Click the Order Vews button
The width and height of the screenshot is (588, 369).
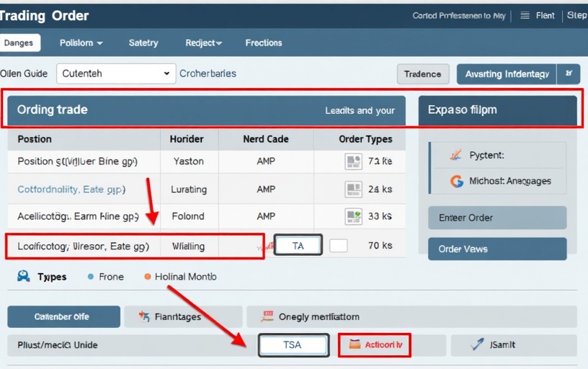[496, 249]
